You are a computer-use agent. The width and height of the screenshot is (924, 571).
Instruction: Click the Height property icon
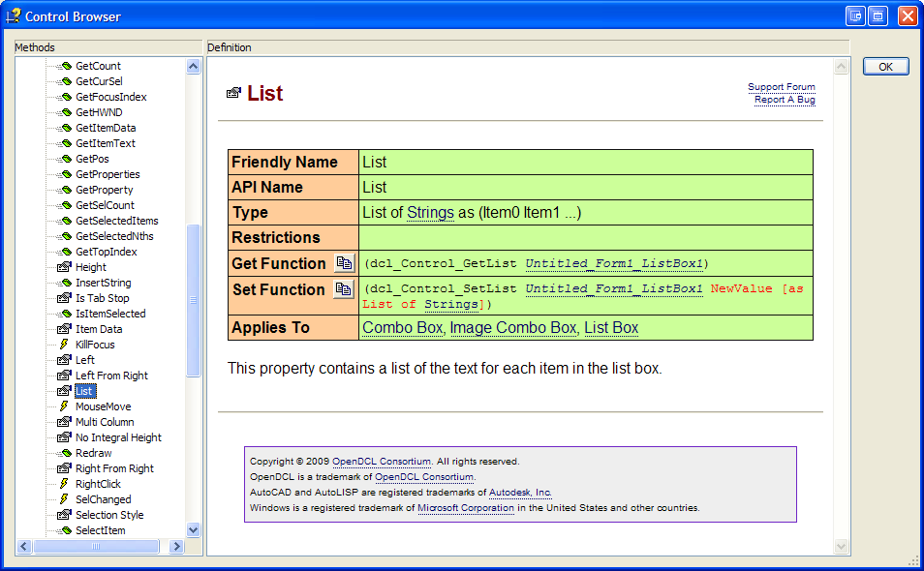pos(64,267)
